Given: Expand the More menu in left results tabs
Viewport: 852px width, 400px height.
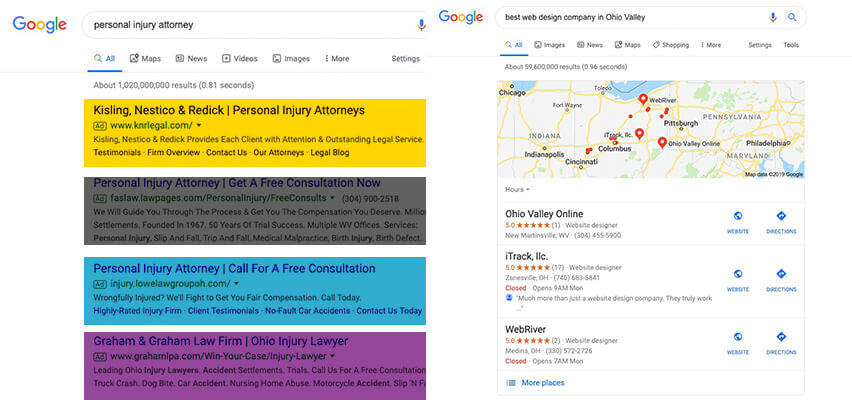Looking at the screenshot, I should pos(337,59).
